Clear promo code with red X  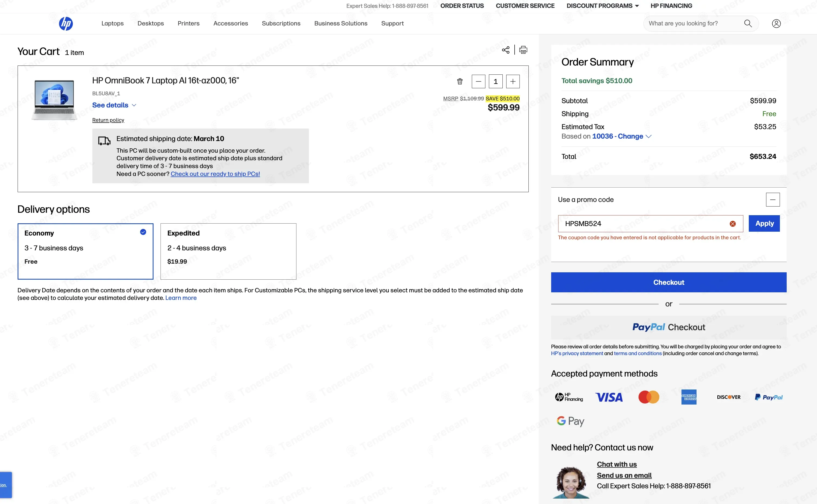pos(732,224)
